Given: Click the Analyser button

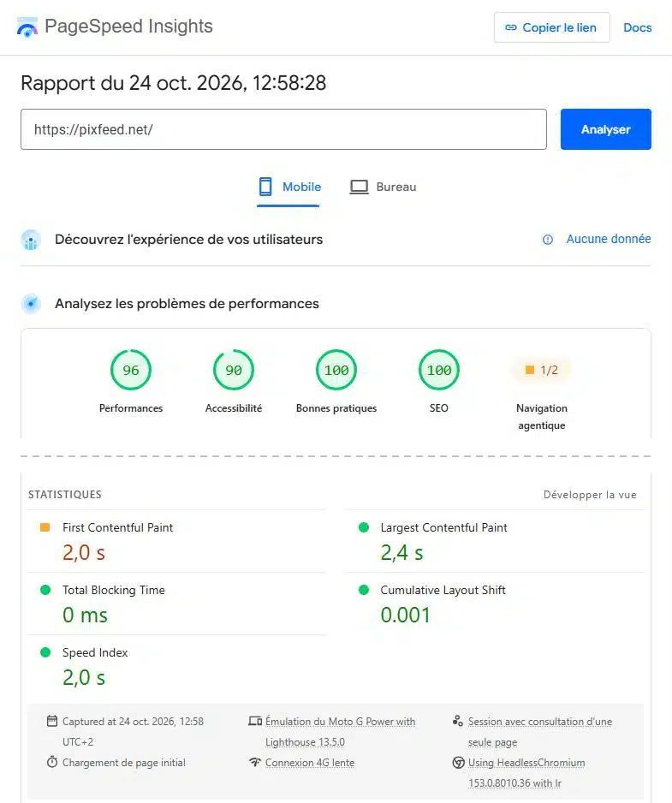Looking at the screenshot, I should (x=605, y=129).
